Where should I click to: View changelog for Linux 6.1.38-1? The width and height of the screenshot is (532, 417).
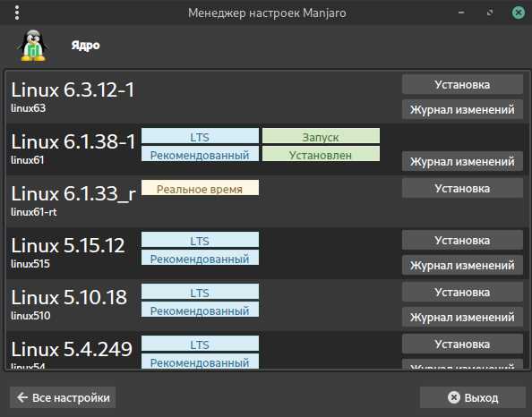(462, 161)
